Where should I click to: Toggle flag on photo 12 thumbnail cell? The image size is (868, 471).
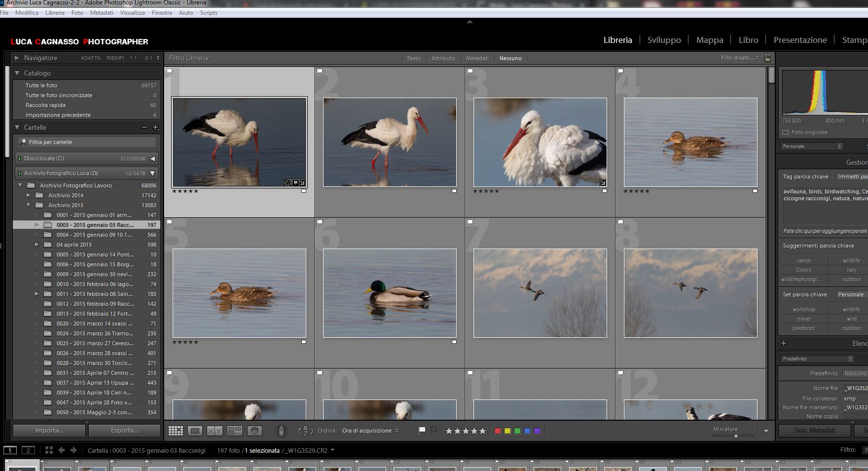pyautogui.click(x=620, y=374)
